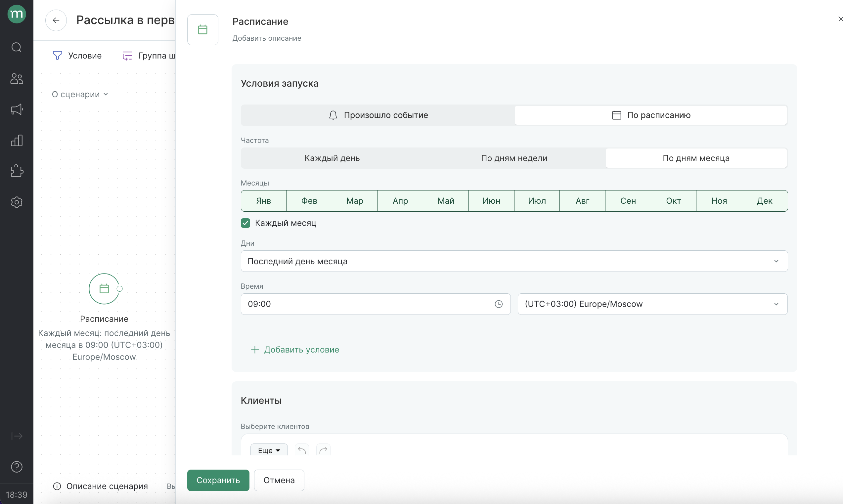Toggle month Ноя
The height and width of the screenshot is (504, 843).
point(719,201)
